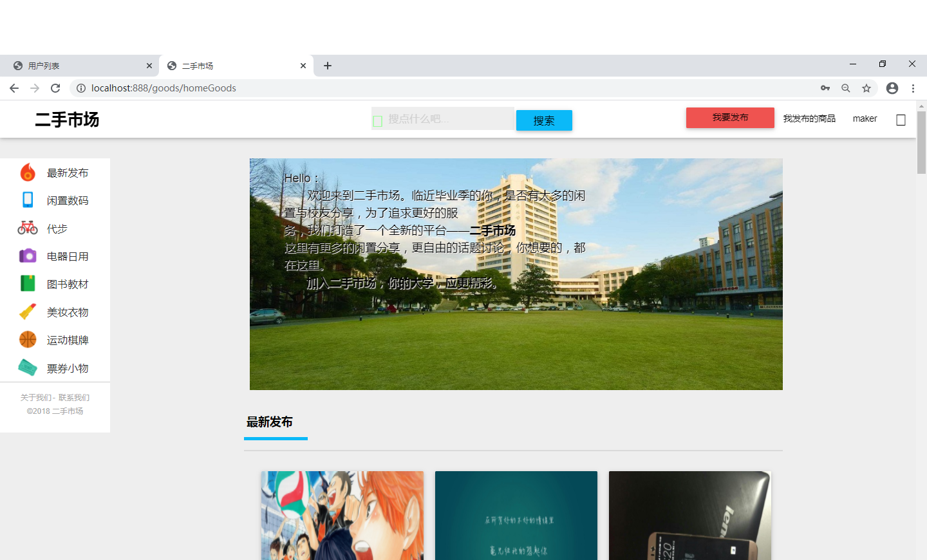This screenshot has width=927, height=560.
Task: Click the red 我要发布 publish button
Action: click(730, 118)
